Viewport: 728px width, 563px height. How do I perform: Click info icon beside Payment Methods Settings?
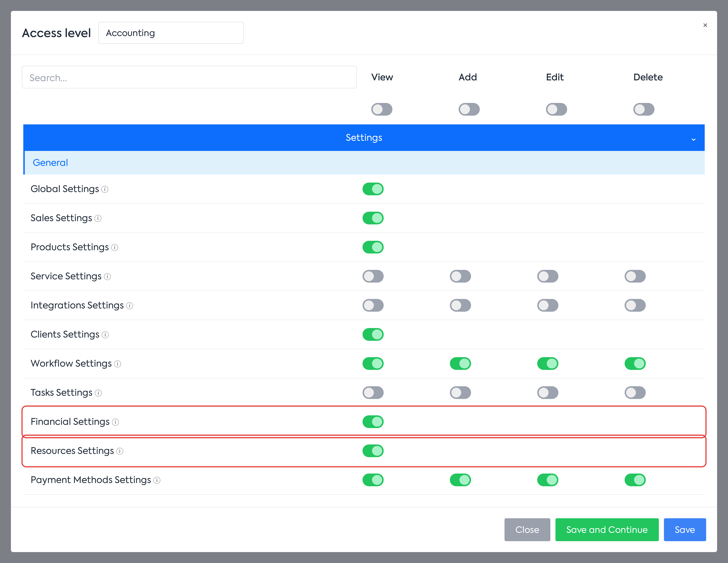click(157, 480)
